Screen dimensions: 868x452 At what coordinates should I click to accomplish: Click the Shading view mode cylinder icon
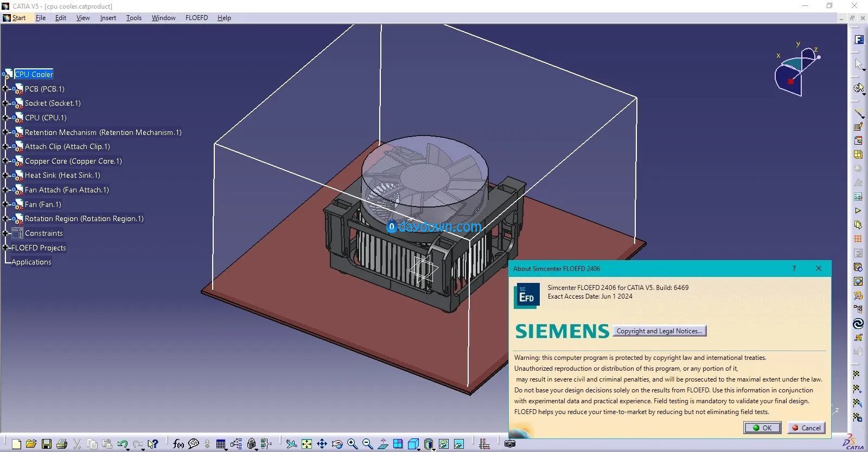(428, 444)
